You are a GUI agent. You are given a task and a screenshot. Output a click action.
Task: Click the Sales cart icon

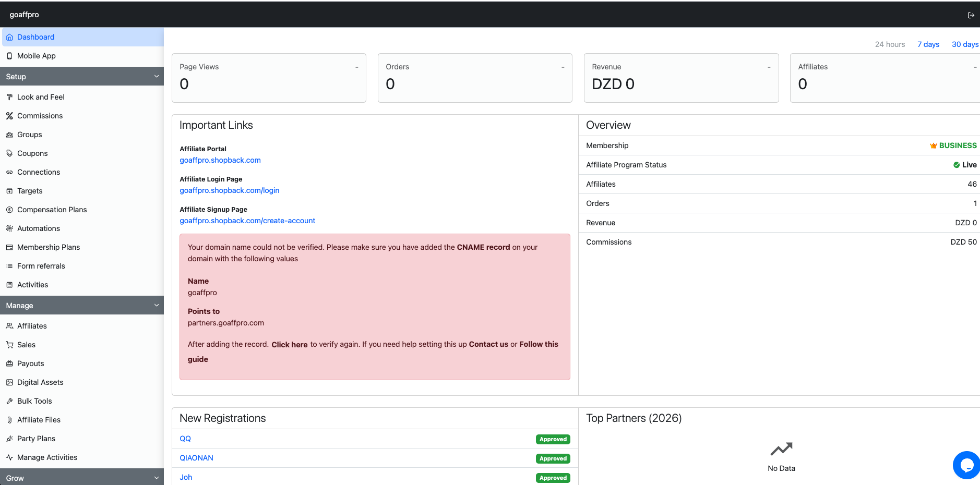tap(9, 345)
